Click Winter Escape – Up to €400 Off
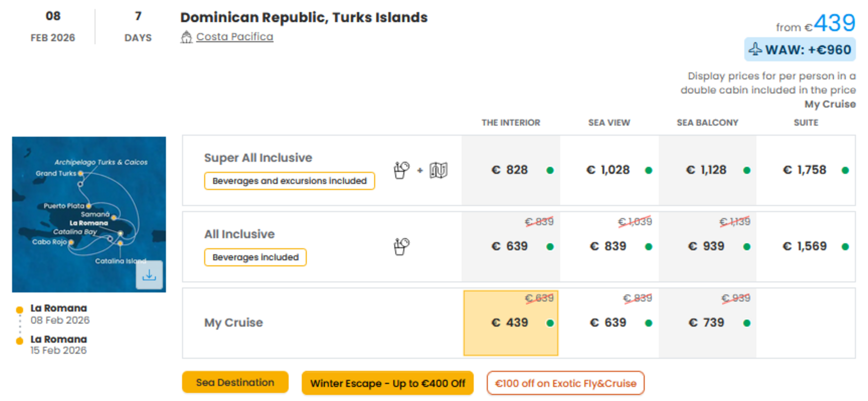 pos(387,383)
